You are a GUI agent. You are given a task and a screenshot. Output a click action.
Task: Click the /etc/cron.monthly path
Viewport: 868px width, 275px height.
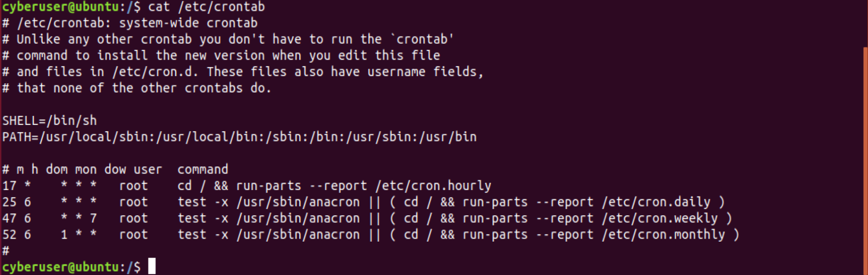(x=663, y=234)
